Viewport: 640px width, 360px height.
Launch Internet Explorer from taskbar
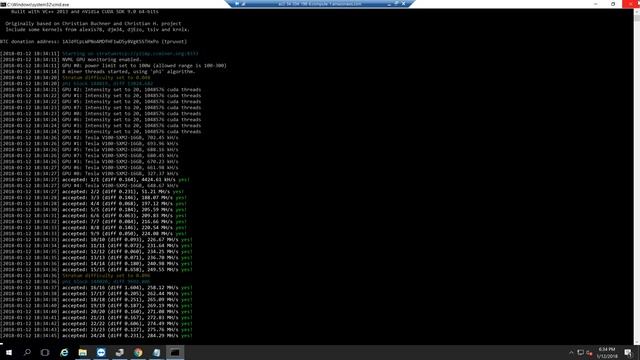click(64, 352)
